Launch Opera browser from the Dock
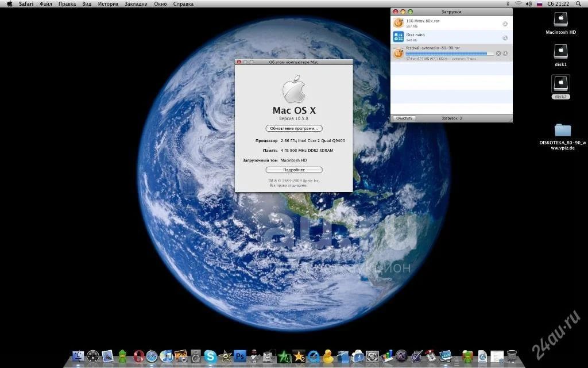Screen dimensions: 588x368 (x=138, y=356)
